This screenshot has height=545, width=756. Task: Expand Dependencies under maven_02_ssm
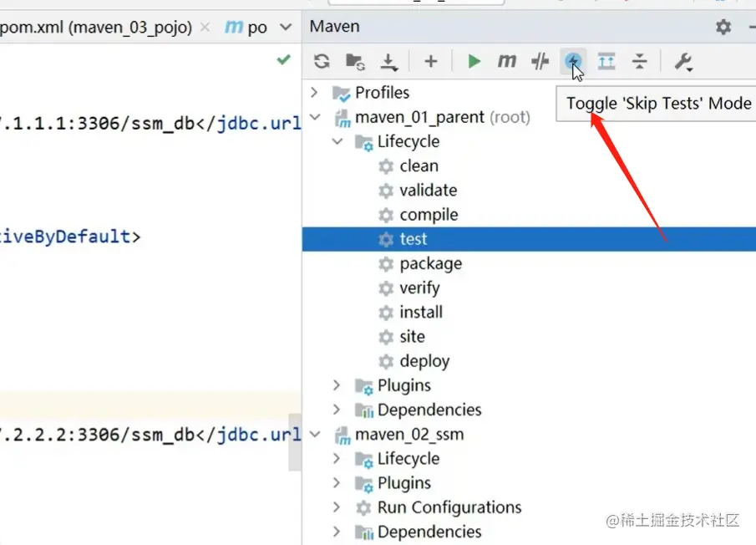coord(337,532)
